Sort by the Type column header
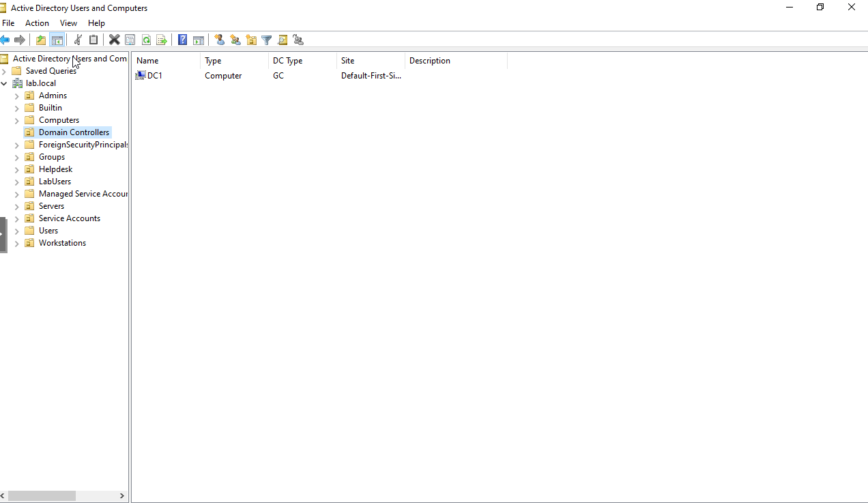The height and width of the screenshot is (503, 868). point(235,61)
